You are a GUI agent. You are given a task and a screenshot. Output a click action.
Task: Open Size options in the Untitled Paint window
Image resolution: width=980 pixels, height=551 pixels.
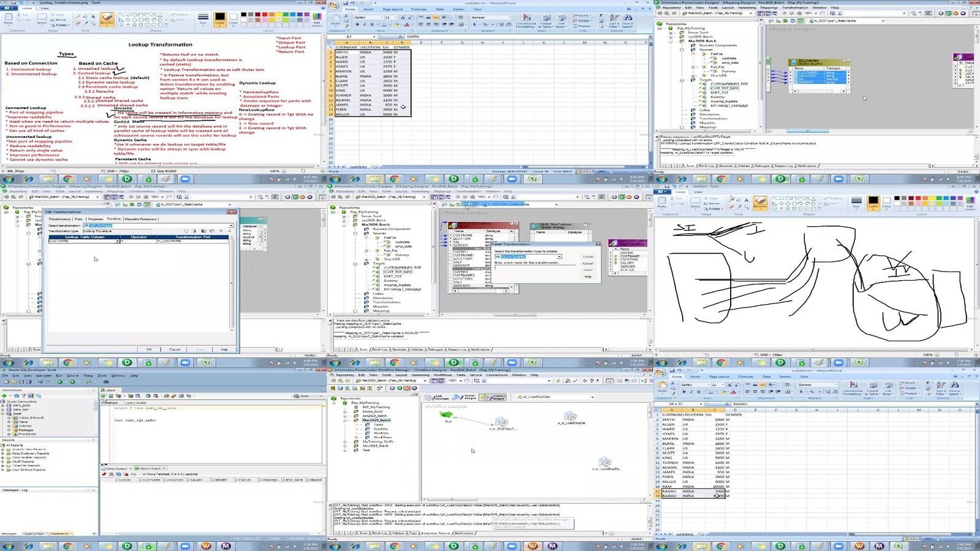point(856,202)
